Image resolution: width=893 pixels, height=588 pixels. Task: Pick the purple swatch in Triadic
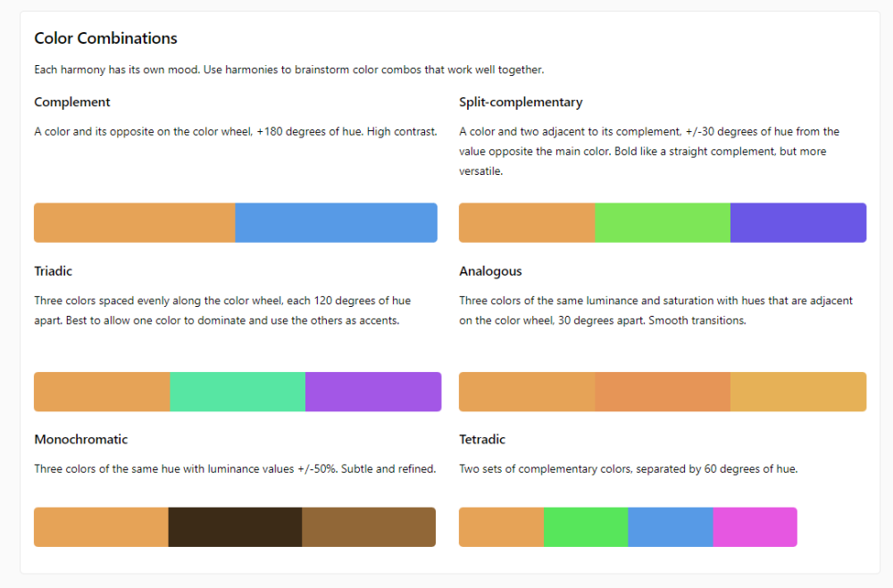(x=372, y=392)
